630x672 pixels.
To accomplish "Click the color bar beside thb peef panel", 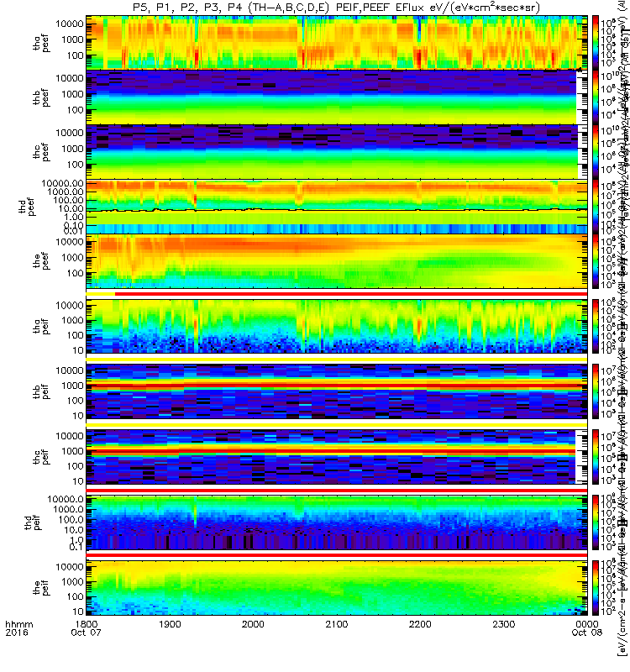I will (596, 97).
